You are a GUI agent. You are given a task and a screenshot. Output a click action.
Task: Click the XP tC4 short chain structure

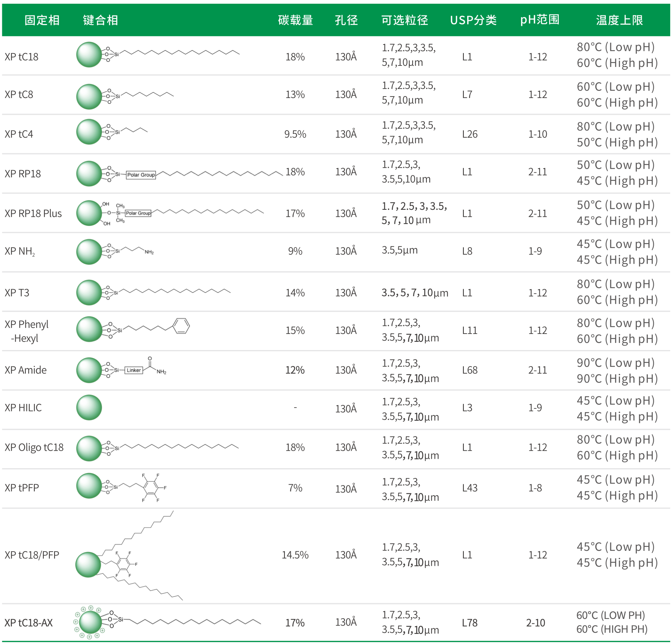click(x=112, y=132)
